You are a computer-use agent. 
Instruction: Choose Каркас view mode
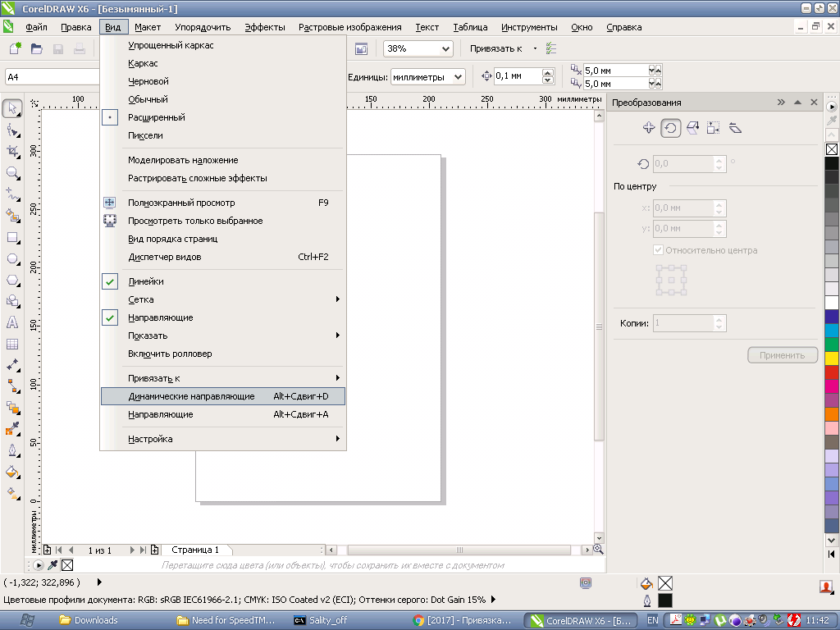pyautogui.click(x=222, y=63)
